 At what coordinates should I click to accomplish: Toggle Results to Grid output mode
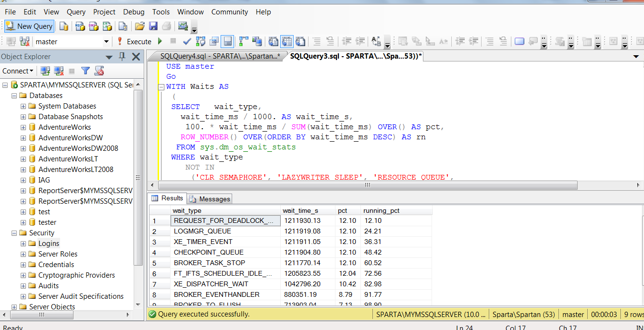point(287,42)
